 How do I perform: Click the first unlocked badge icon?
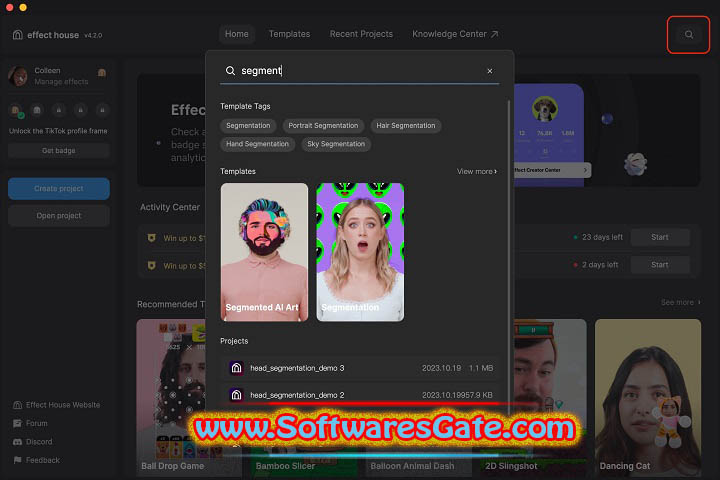(16, 110)
